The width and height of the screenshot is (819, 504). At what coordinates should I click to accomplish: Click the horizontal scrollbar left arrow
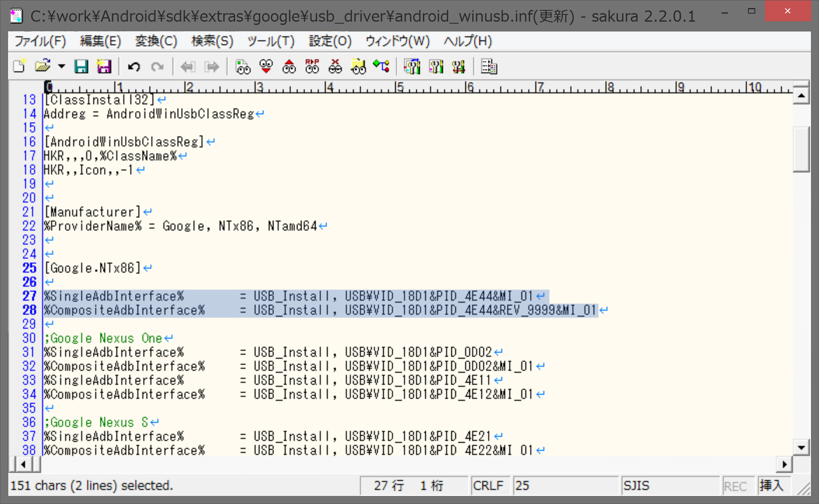(23, 464)
